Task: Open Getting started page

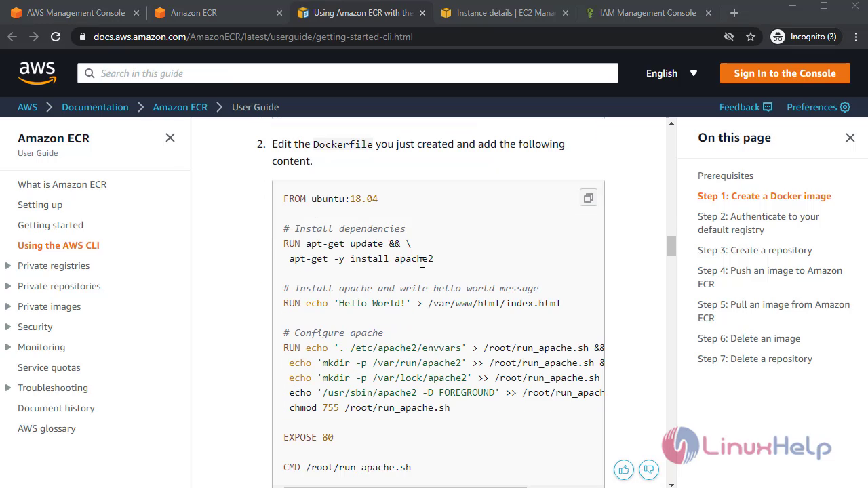Action: (x=50, y=225)
